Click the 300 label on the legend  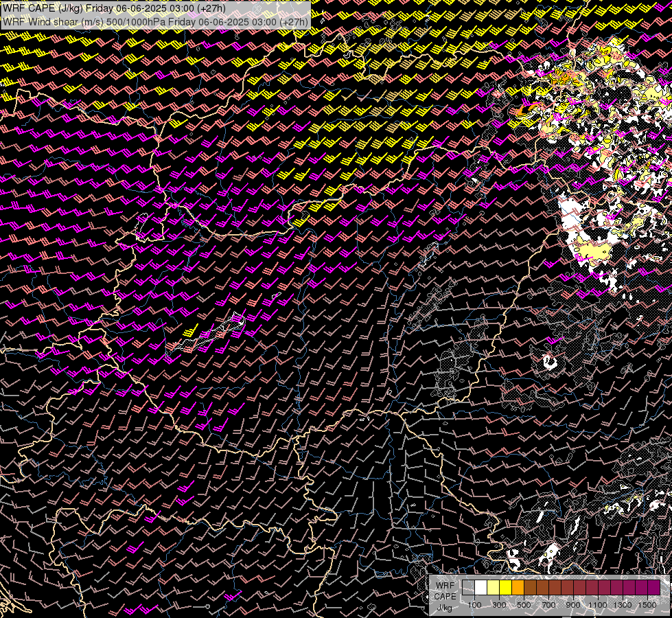(499, 605)
